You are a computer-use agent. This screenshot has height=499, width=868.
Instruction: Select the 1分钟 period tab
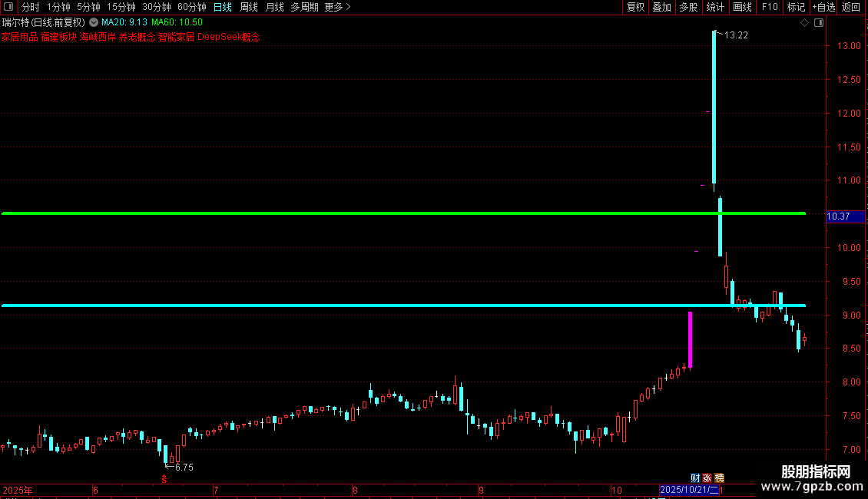[58, 7]
